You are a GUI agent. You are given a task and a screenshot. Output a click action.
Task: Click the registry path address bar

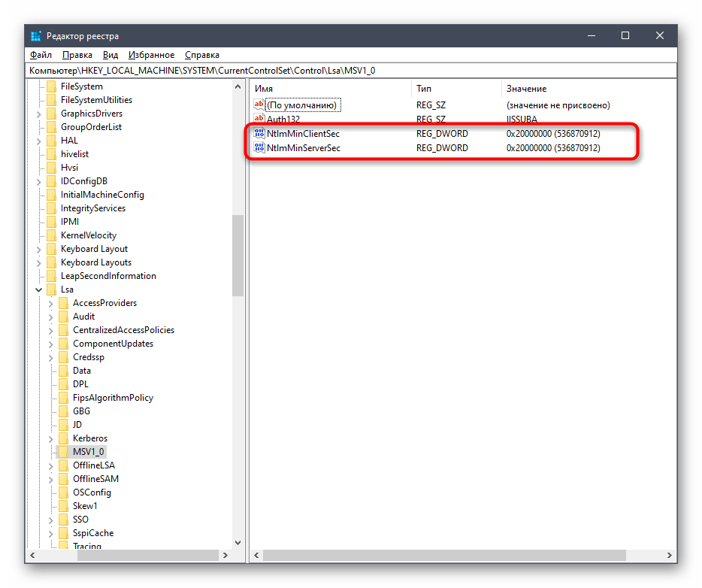click(350, 70)
